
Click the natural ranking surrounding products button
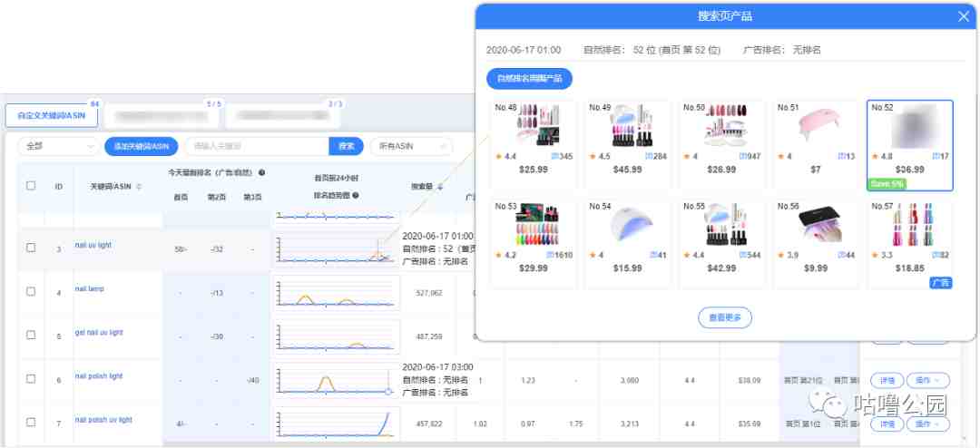[x=529, y=79]
